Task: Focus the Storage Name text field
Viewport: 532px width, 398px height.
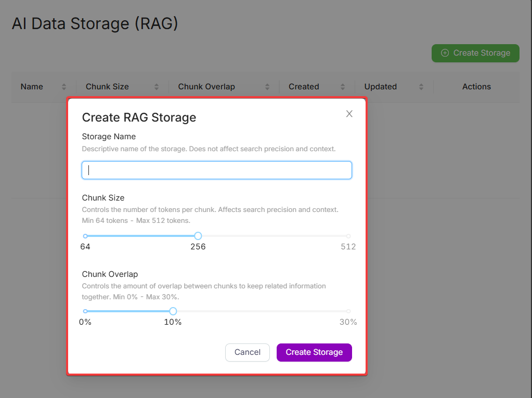Action: (217, 170)
